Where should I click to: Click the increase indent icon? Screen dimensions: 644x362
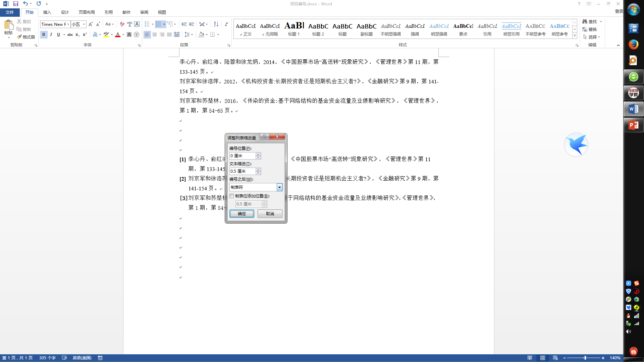pyautogui.click(x=192, y=24)
